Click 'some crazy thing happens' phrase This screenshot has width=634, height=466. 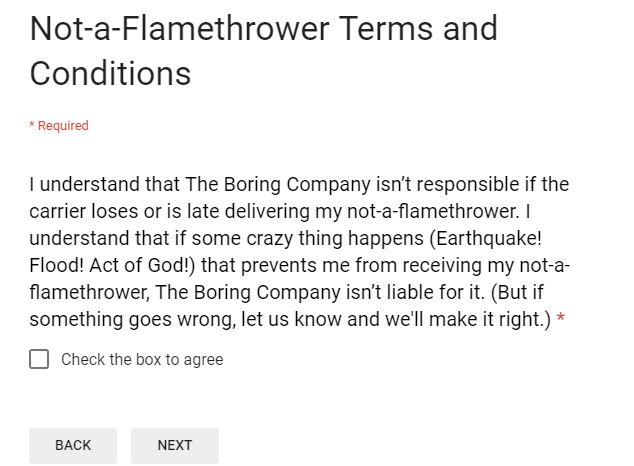point(307,238)
